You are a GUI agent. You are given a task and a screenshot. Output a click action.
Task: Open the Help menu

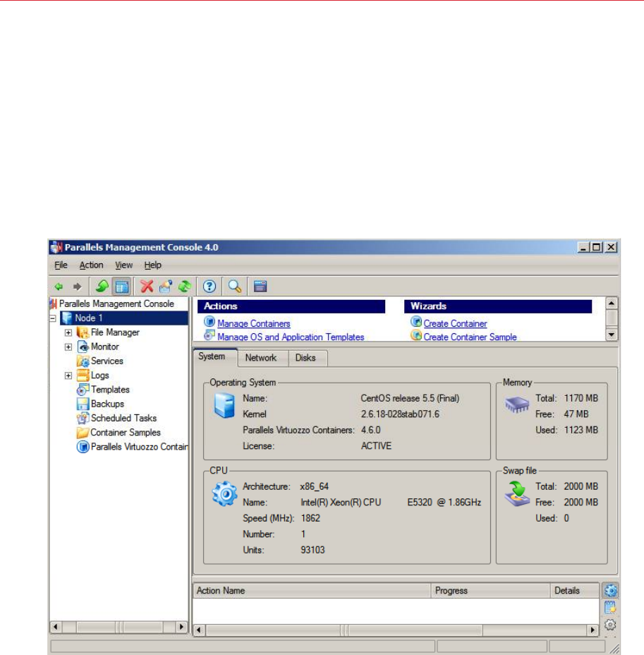pos(153,265)
